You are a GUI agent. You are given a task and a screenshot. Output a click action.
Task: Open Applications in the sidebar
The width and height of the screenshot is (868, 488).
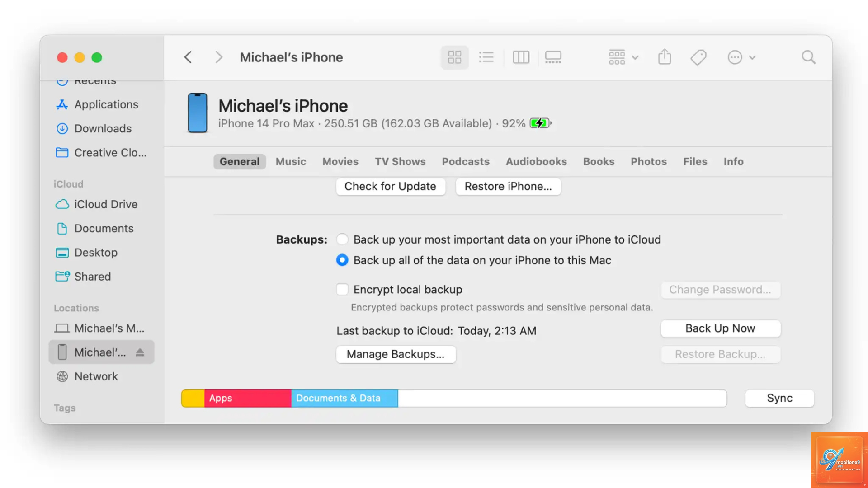(101, 104)
